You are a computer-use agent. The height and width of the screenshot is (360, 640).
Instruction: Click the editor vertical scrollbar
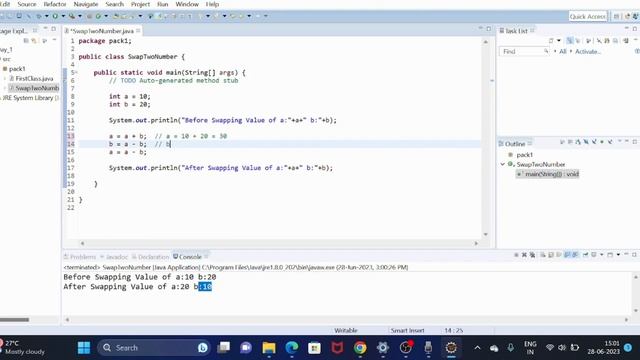tap(486, 138)
